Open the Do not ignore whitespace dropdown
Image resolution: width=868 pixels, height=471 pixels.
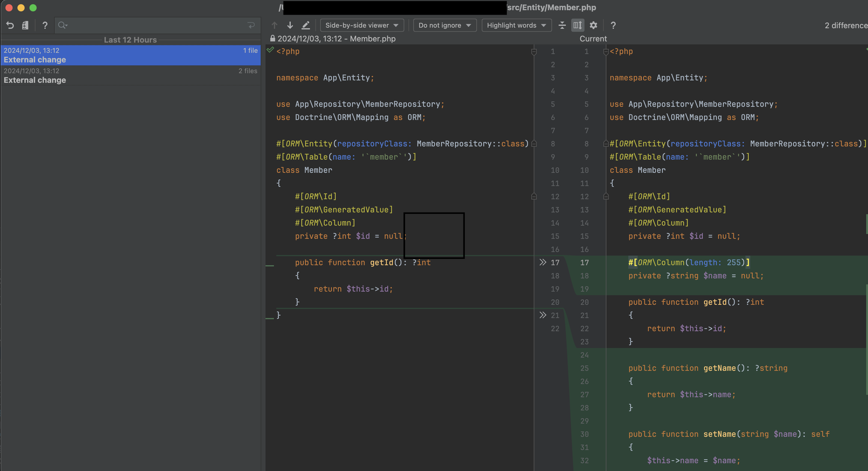point(445,25)
